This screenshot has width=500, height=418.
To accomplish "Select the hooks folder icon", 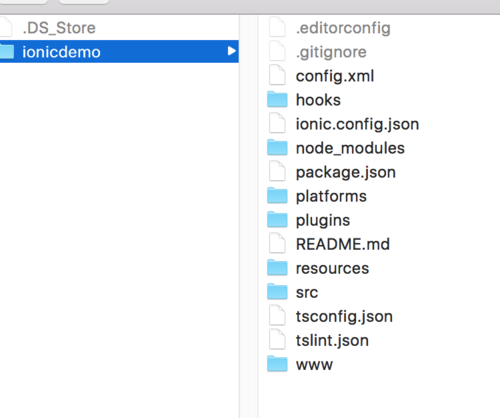I will (277, 99).
